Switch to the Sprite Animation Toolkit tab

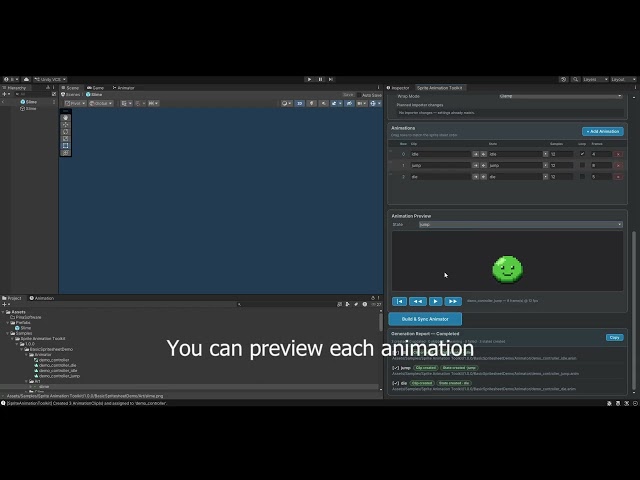point(440,88)
